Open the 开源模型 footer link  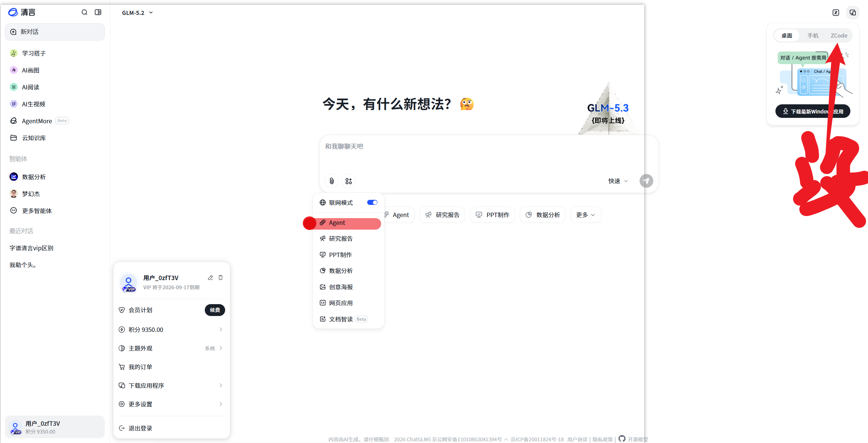coord(638,440)
